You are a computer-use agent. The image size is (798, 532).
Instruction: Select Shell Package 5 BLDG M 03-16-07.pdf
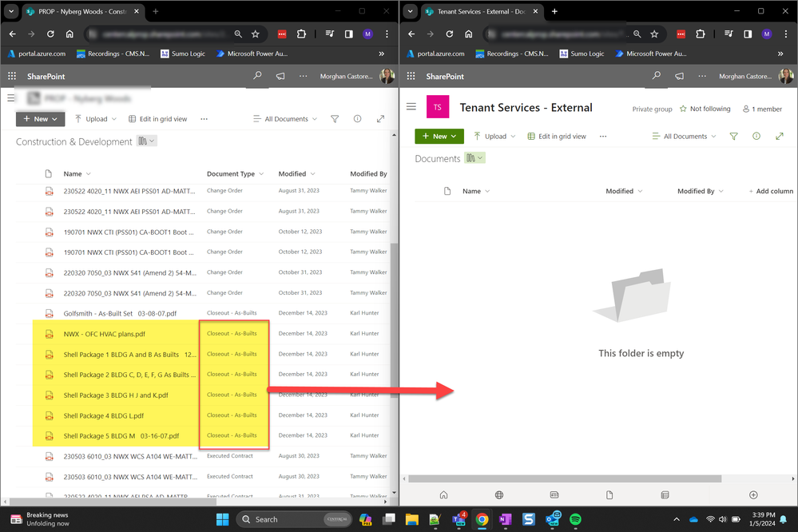(x=121, y=436)
